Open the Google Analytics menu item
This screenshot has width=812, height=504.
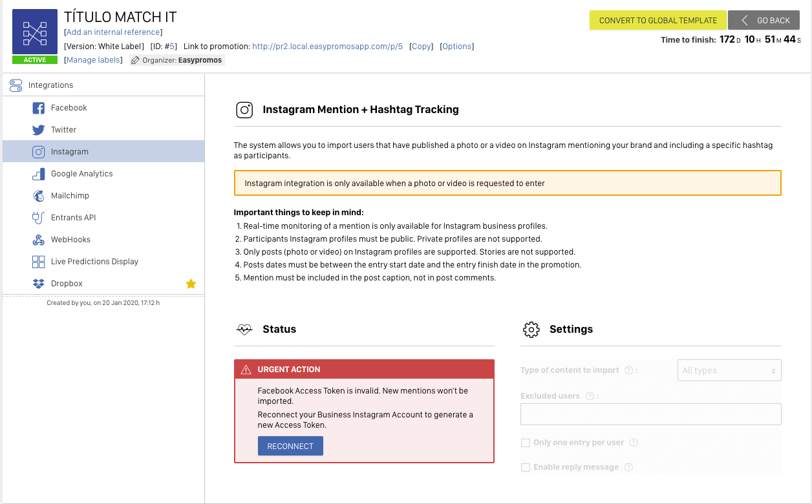click(x=103, y=174)
